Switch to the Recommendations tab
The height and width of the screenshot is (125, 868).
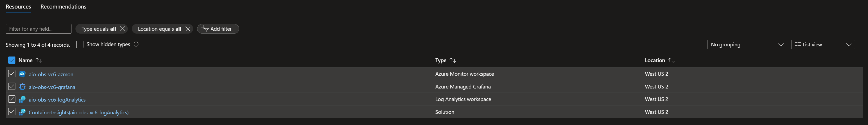click(63, 6)
